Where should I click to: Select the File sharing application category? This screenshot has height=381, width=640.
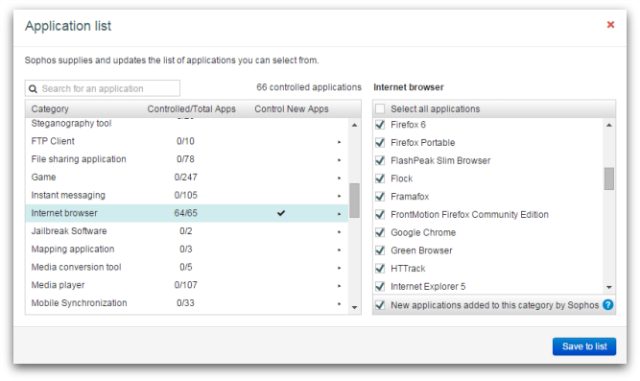pos(187,159)
